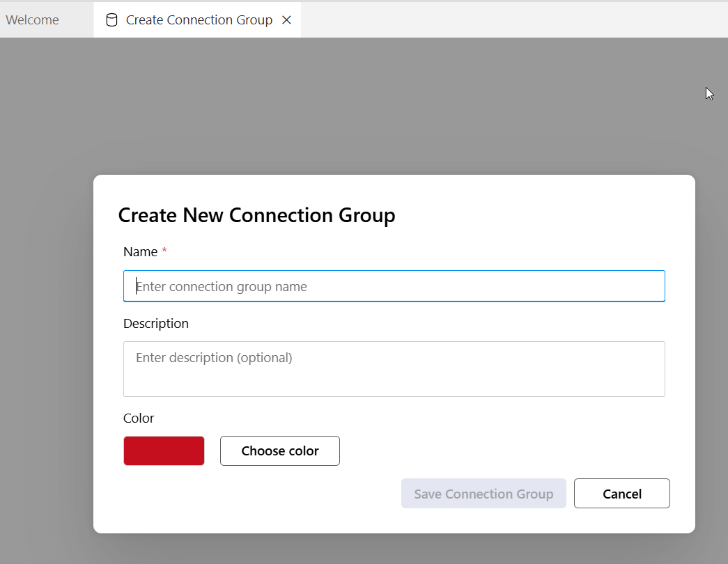Cancel the new connection group dialog
The width and height of the screenshot is (728, 564).
pyautogui.click(x=621, y=494)
